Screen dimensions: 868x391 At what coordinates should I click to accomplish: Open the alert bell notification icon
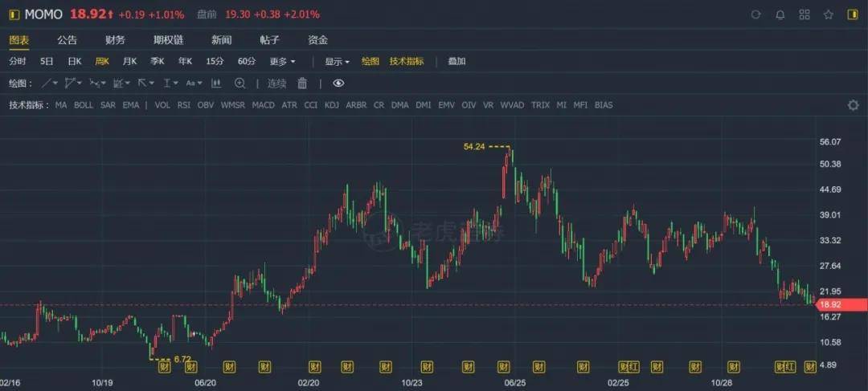click(x=780, y=15)
